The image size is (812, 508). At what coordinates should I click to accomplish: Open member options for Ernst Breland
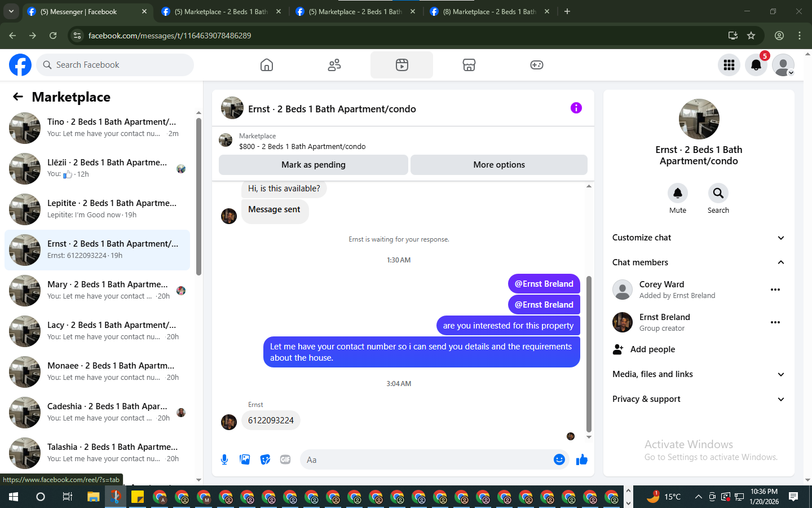tap(775, 322)
